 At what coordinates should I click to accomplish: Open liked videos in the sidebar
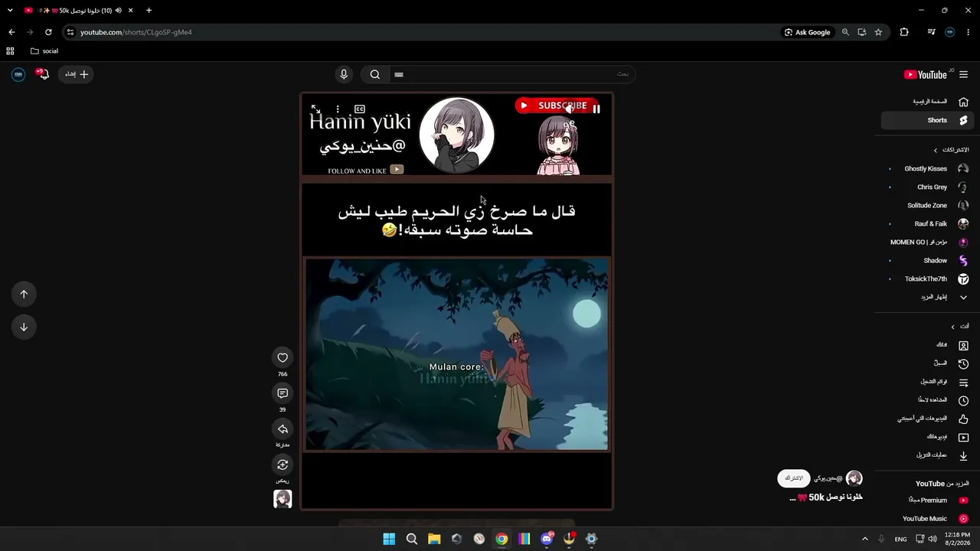(926, 419)
